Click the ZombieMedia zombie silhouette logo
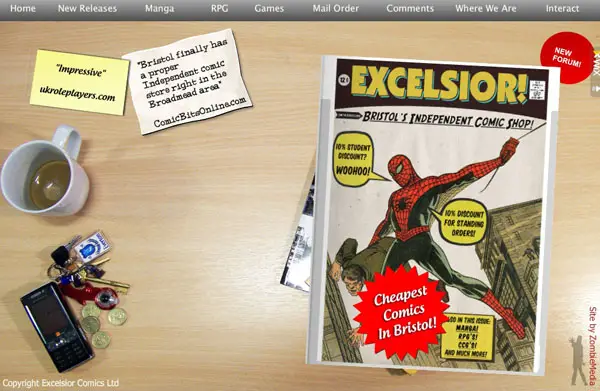Image resolution: width=600 pixels, height=391 pixels. pyautogui.click(x=578, y=360)
